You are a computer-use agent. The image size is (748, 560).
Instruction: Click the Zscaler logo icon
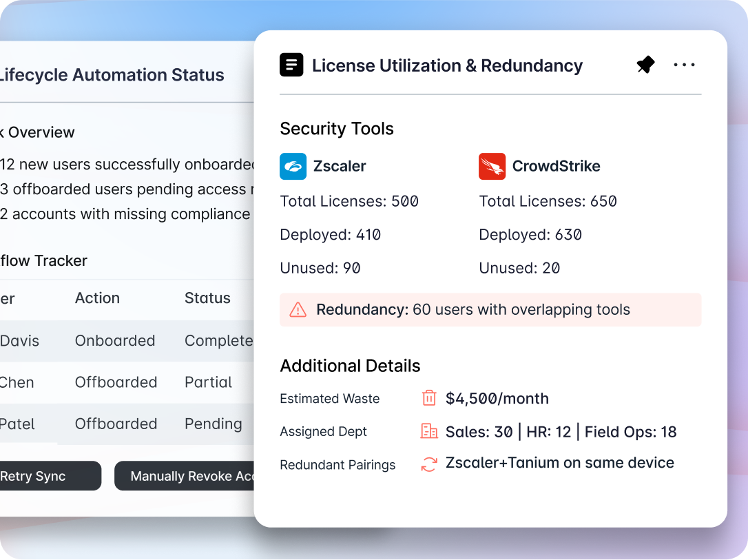point(293,166)
